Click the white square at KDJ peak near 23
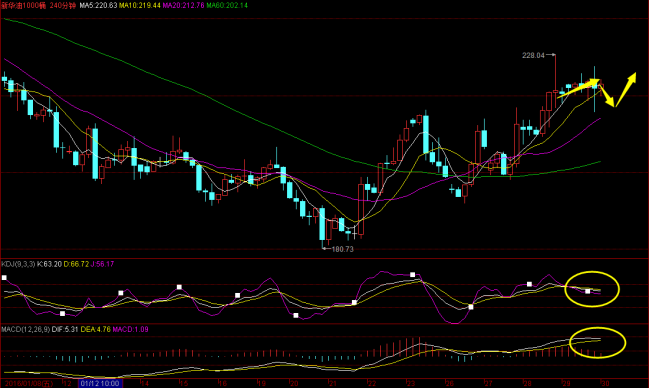 412,275
